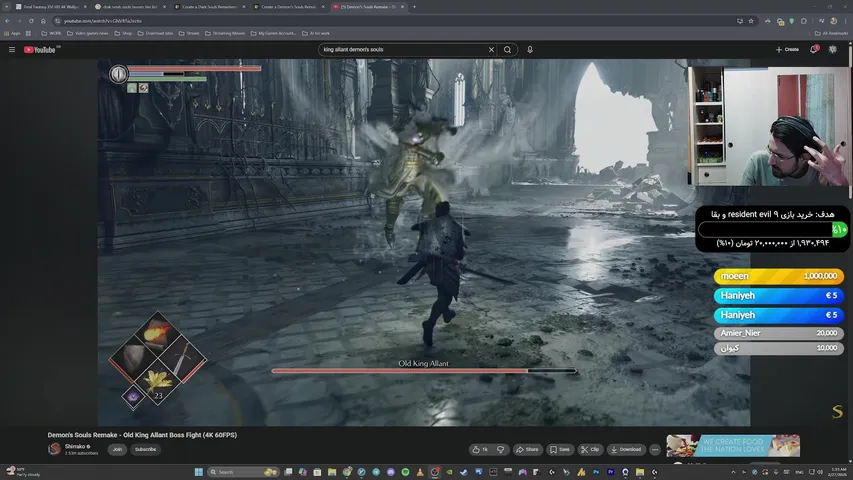Screen dimensions: 853x480
Task: Open the Download sites bookmarks folder
Action: [x=156, y=33]
